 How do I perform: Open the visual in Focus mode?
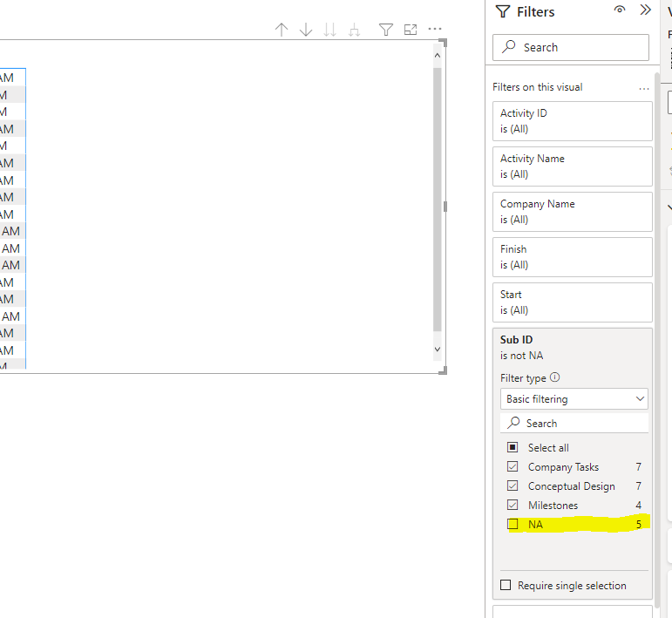click(411, 30)
